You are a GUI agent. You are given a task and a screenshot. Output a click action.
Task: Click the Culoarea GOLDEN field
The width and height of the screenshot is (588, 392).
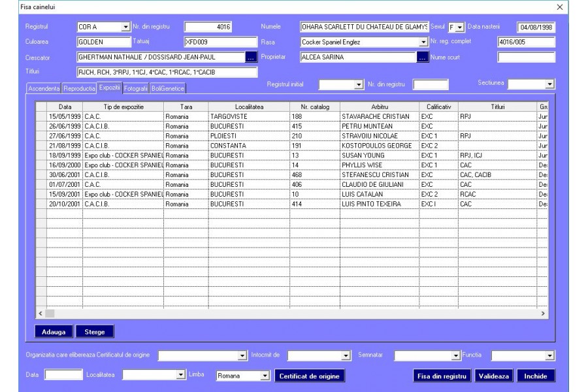104,42
